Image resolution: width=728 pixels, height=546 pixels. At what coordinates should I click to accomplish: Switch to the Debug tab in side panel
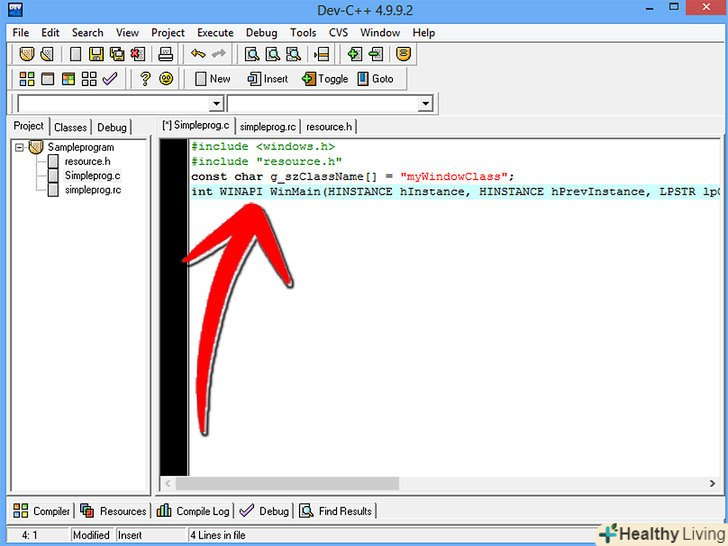click(111, 127)
